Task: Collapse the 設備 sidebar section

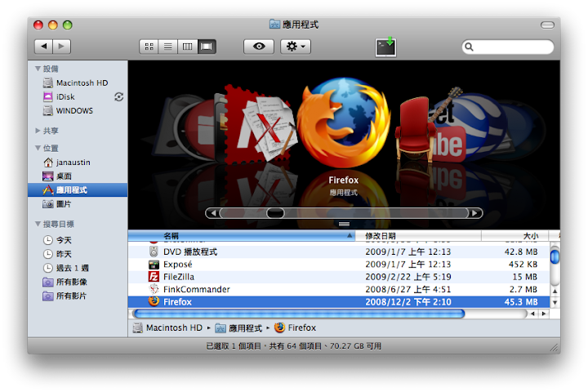Action: click(x=38, y=69)
